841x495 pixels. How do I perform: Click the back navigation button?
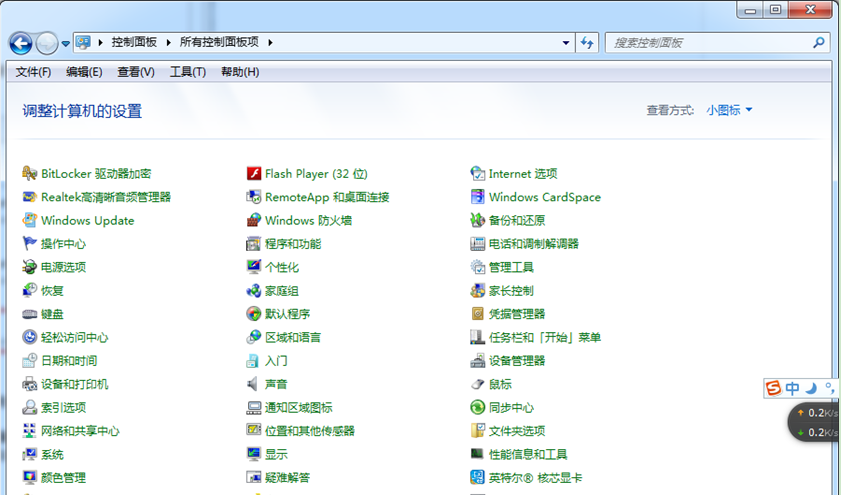pos(21,43)
